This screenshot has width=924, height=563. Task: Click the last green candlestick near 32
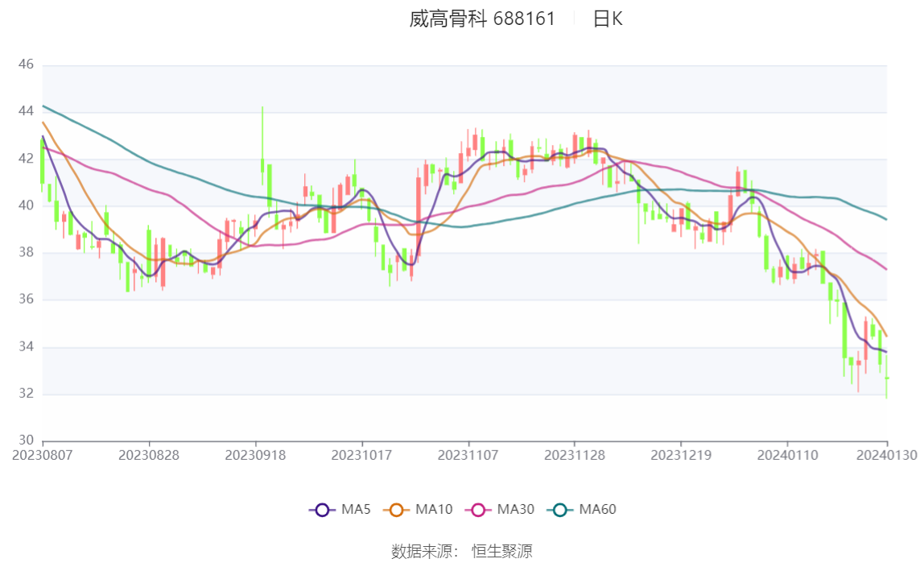click(886, 377)
